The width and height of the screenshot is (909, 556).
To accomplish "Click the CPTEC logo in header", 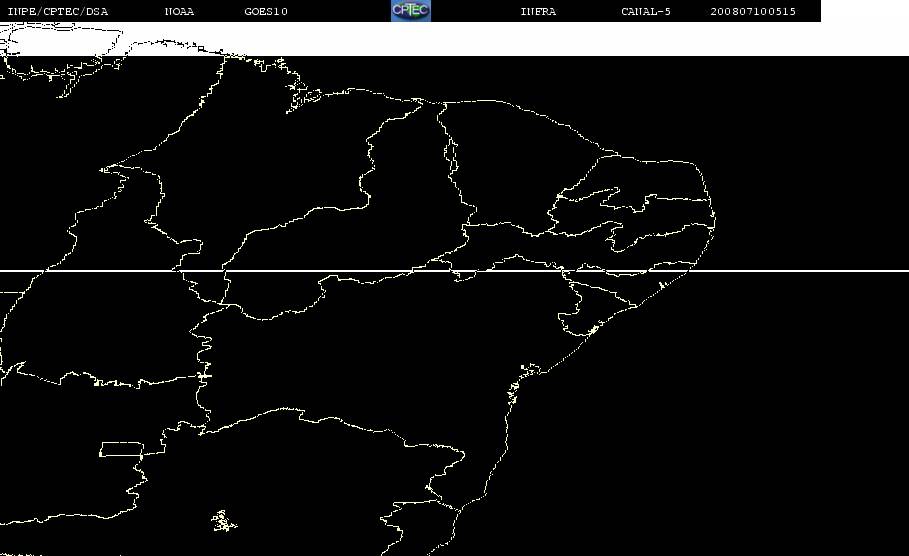I will (x=411, y=10).
